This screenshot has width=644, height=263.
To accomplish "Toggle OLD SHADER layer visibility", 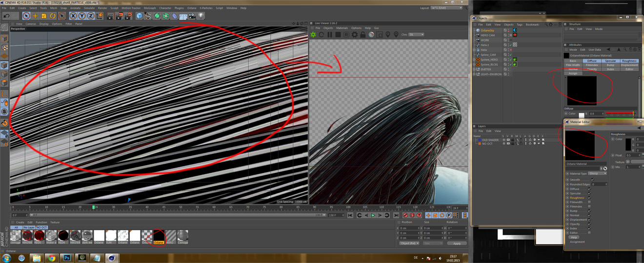I will point(508,140).
